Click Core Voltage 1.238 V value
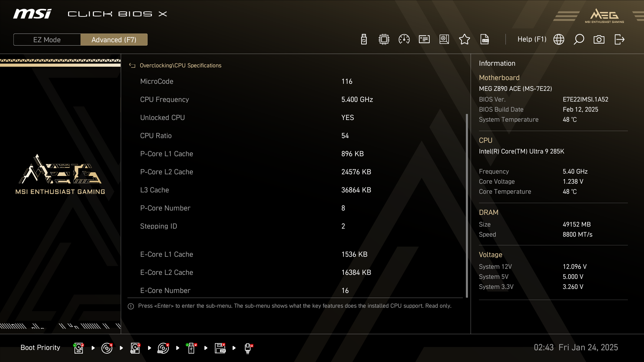644x362 pixels. pyautogui.click(x=573, y=182)
